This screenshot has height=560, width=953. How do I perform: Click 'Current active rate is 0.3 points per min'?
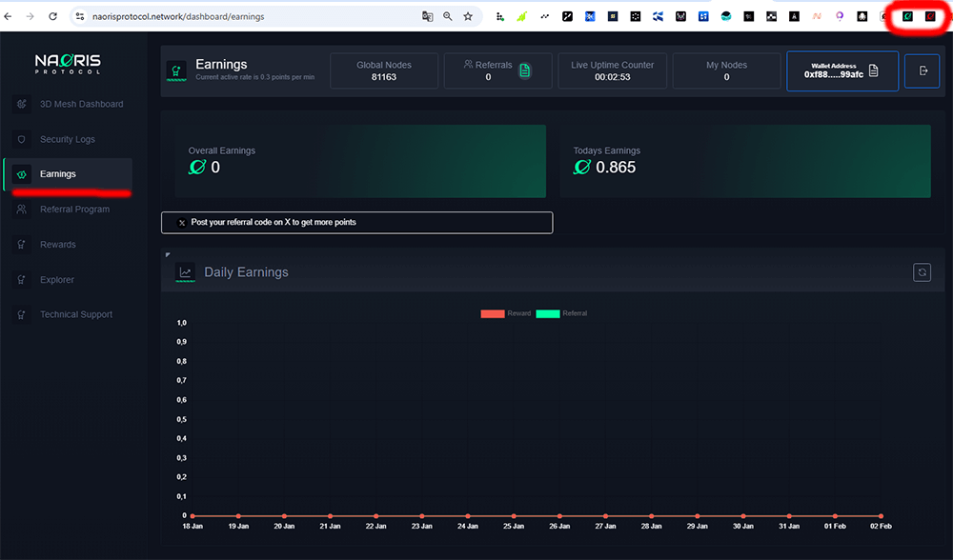[x=255, y=77]
